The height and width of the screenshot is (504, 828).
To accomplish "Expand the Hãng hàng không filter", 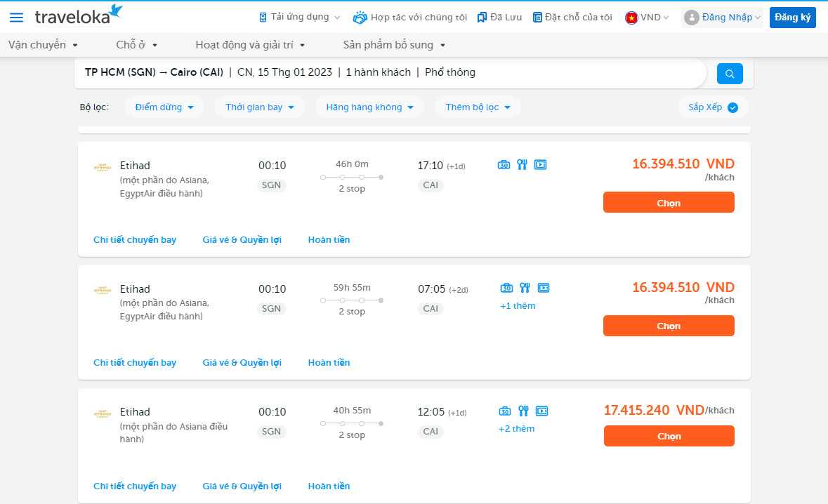I will pos(369,107).
